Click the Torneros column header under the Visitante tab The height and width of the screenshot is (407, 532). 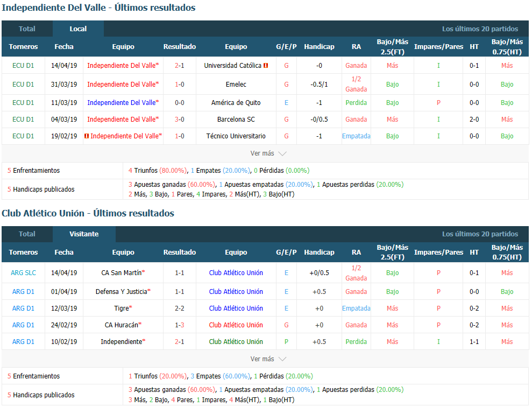[24, 252]
